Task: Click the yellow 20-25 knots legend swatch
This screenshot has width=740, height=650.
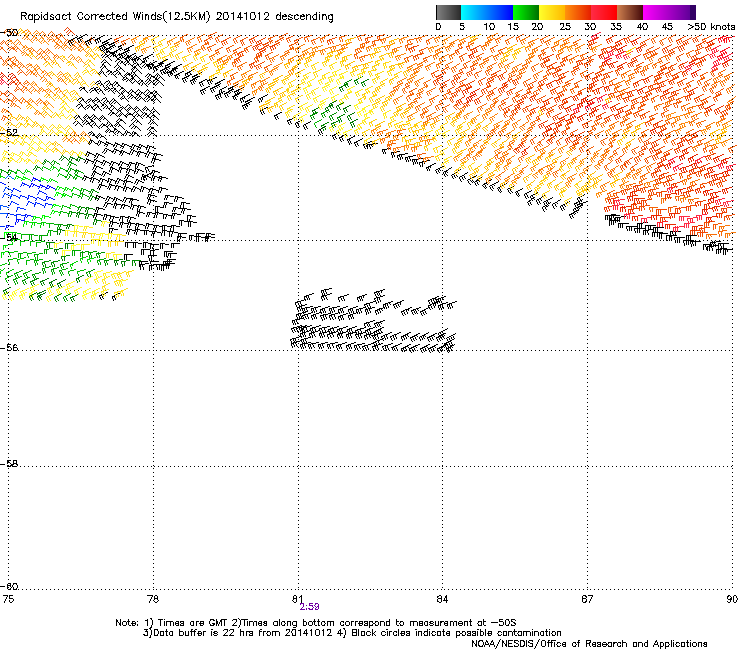Action: [x=551, y=12]
